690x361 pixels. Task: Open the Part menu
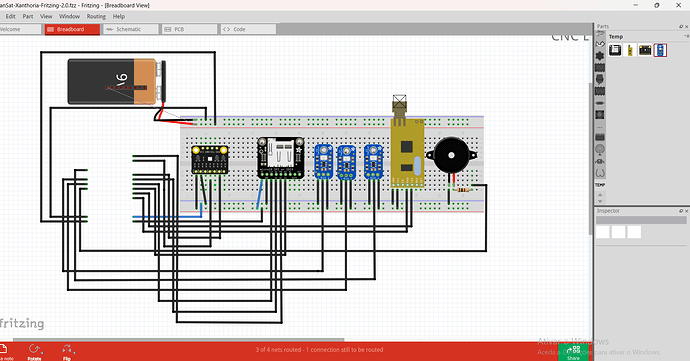click(x=28, y=16)
